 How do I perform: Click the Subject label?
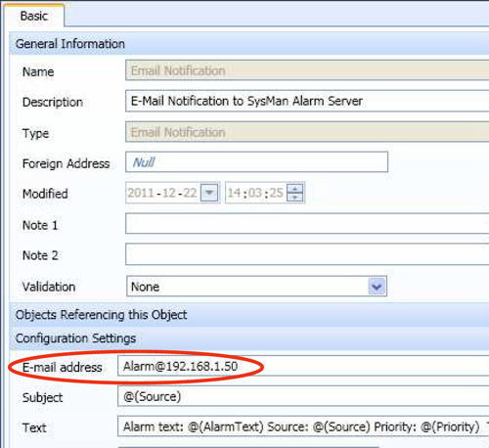point(42,398)
